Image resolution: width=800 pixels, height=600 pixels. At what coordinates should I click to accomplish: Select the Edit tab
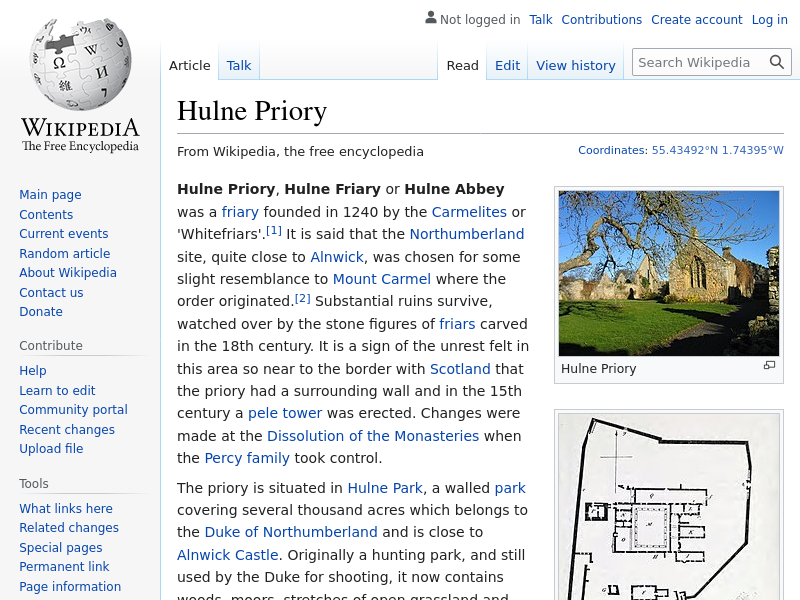(x=507, y=65)
